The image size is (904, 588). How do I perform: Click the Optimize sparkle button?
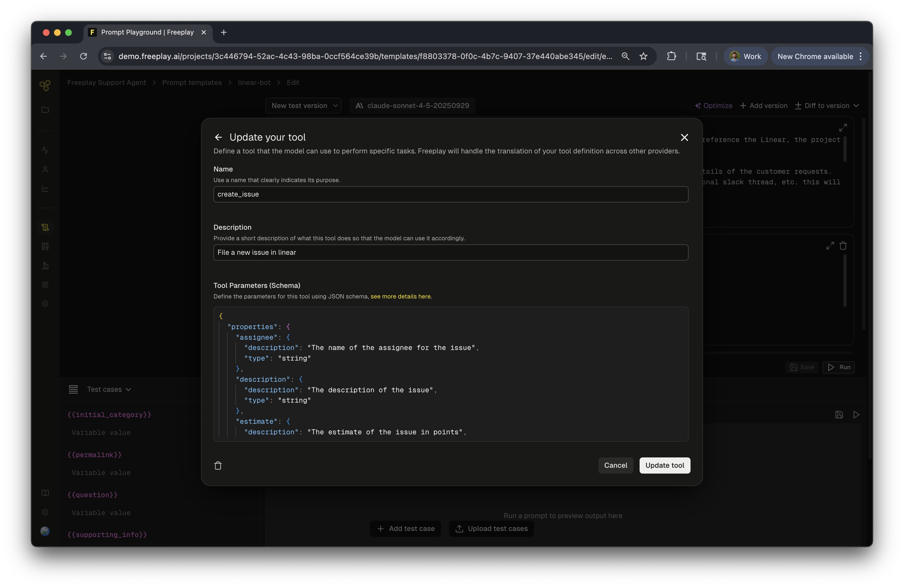(713, 106)
